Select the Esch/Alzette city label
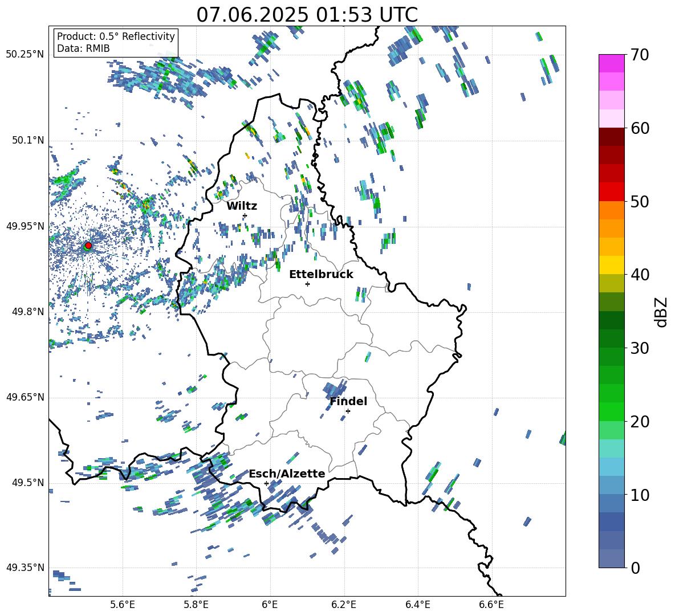This screenshot has height=616, width=675. (x=287, y=474)
